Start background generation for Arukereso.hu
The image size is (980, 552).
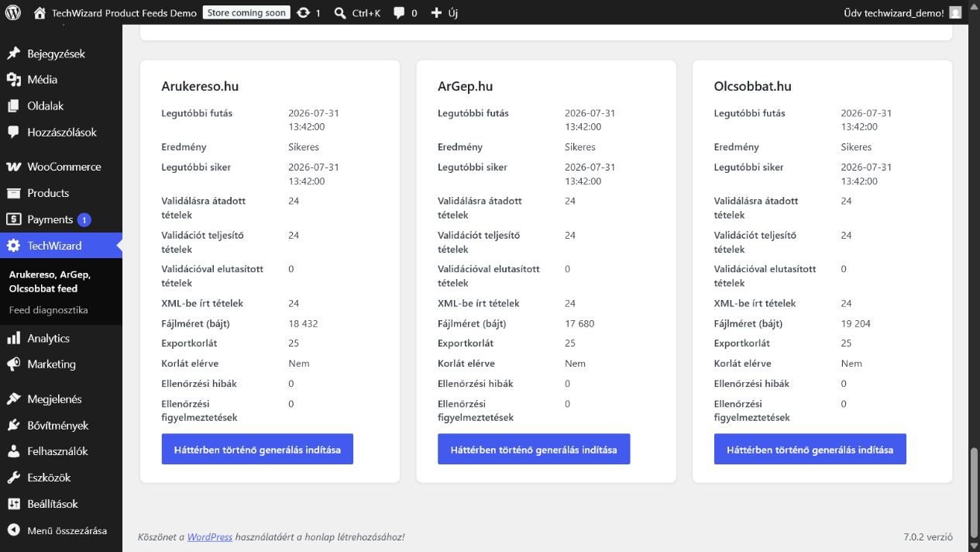(257, 449)
